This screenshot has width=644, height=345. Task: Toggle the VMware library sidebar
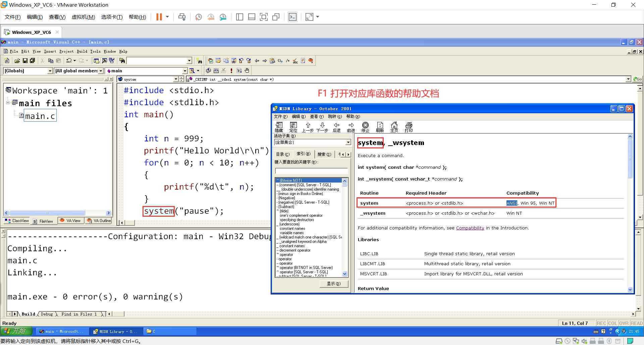(x=239, y=17)
